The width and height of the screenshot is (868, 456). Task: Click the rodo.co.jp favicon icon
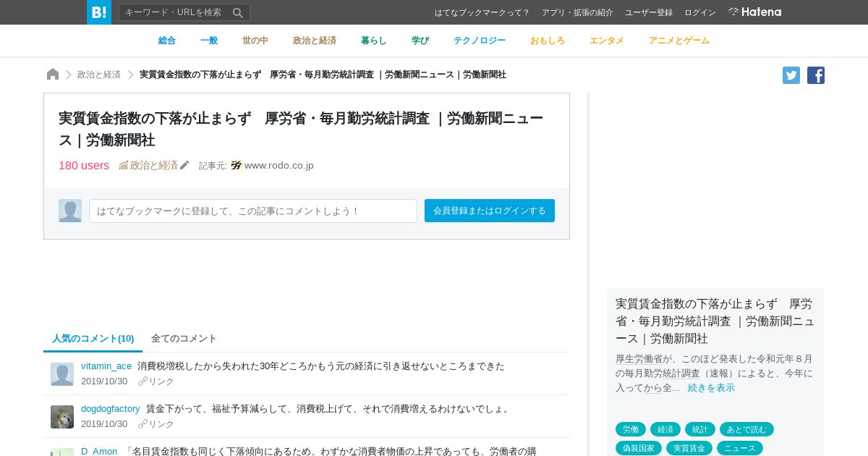coord(236,165)
